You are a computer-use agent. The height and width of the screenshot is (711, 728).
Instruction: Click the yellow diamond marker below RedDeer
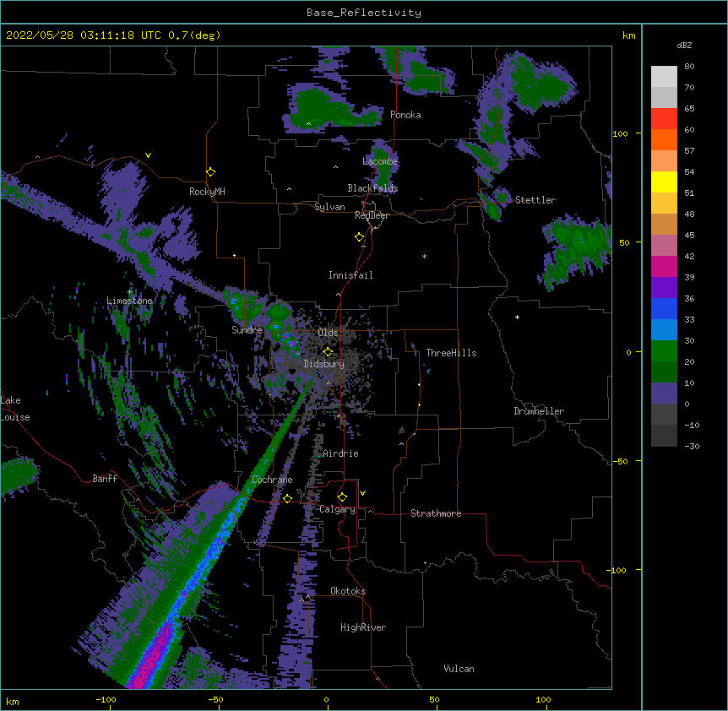(360, 237)
